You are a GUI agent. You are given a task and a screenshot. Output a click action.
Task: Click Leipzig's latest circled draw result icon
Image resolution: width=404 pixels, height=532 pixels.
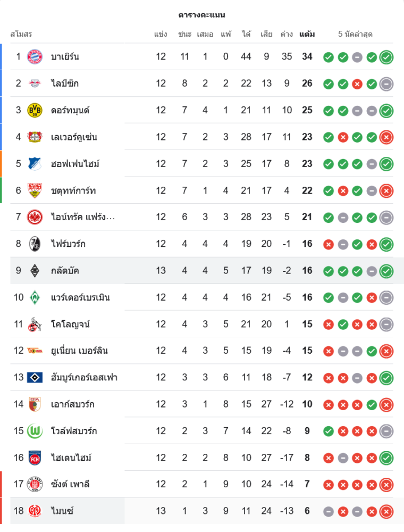coord(386,84)
